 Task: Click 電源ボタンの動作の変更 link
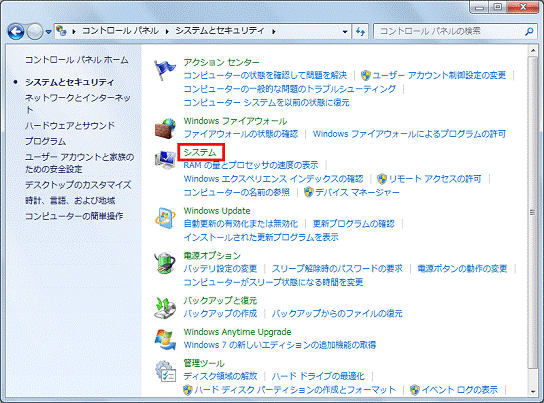tap(462, 269)
